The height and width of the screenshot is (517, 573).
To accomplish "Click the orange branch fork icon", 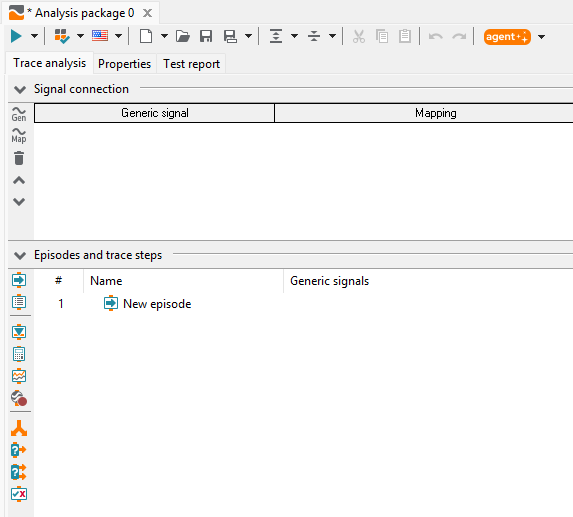I will coord(19,428).
